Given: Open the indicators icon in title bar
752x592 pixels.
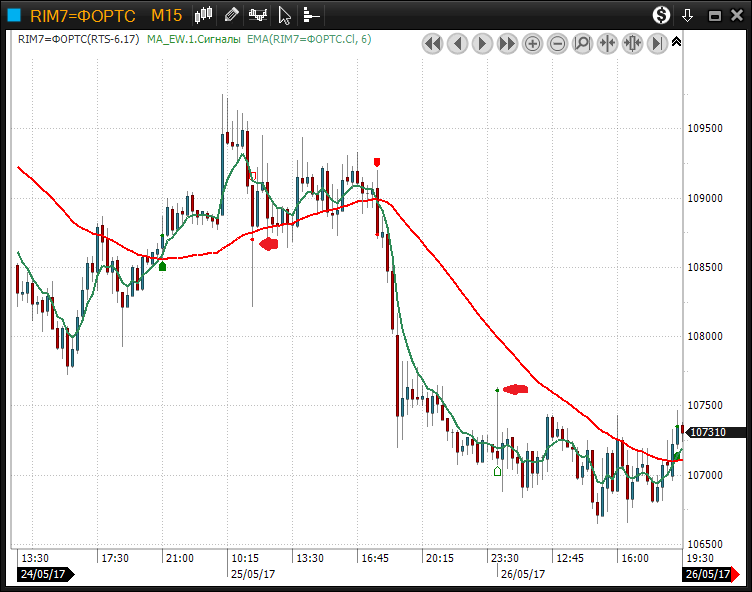Looking at the screenshot, I should click(258, 15).
